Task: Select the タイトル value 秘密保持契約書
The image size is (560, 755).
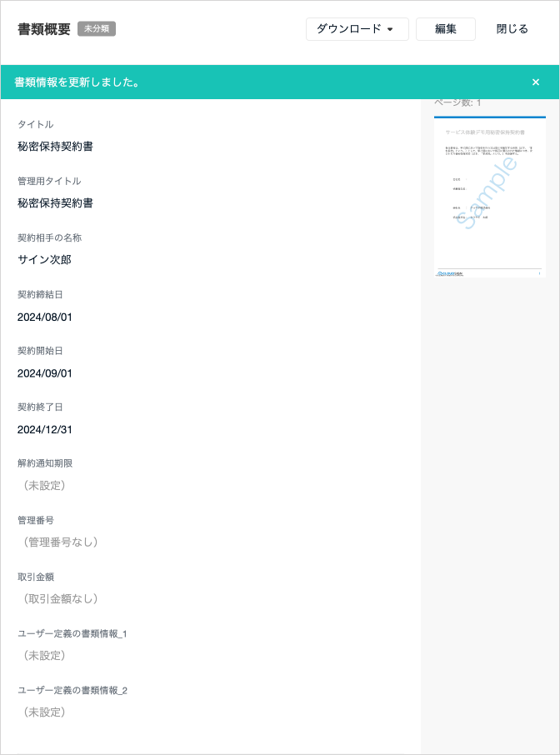Action: coord(55,147)
